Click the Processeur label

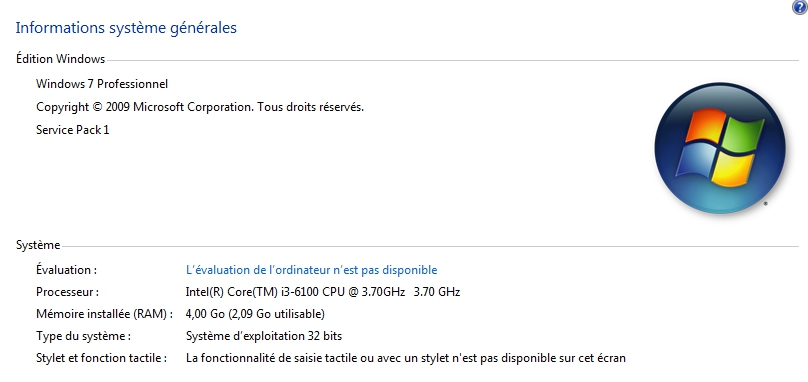[x=68, y=292]
